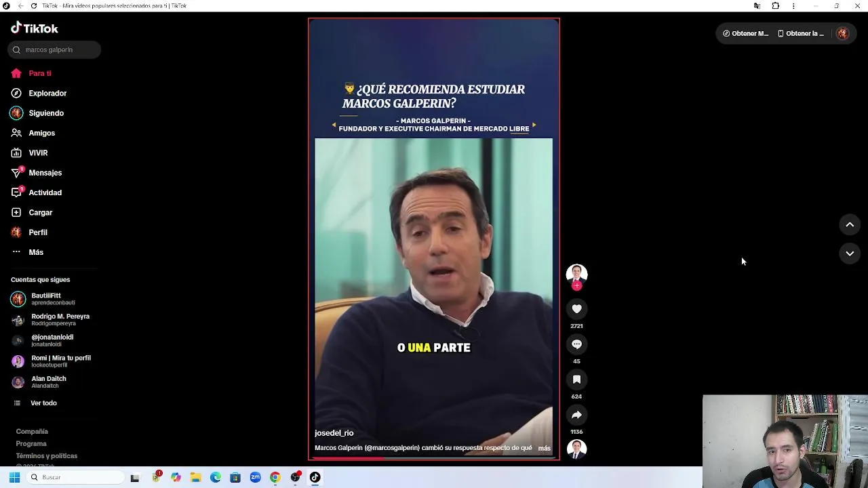
Task: Save the video with the bookmark icon
Action: [576, 380]
